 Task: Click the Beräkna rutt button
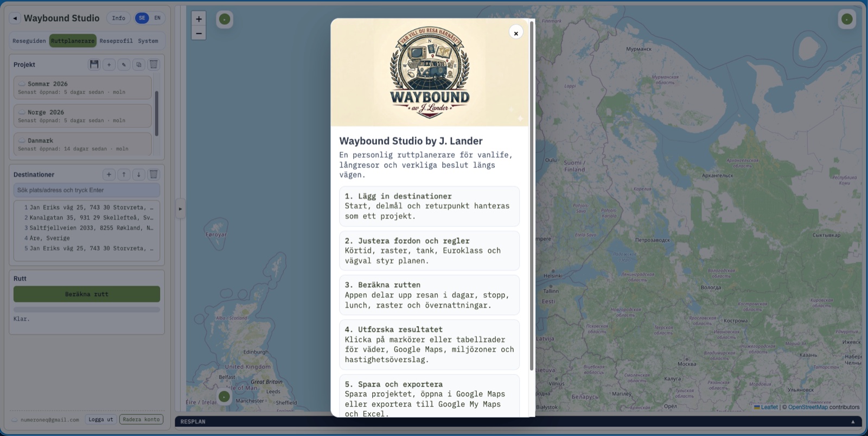pyautogui.click(x=87, y=294)
